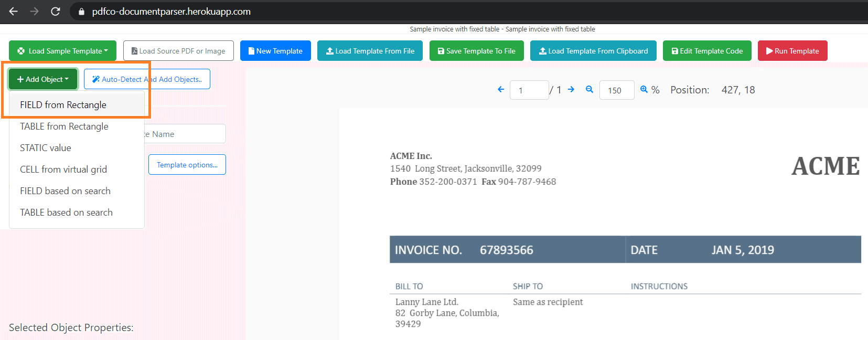Click Save Template To File button
This screenshot has height=340, width=868.
(476, 51)
